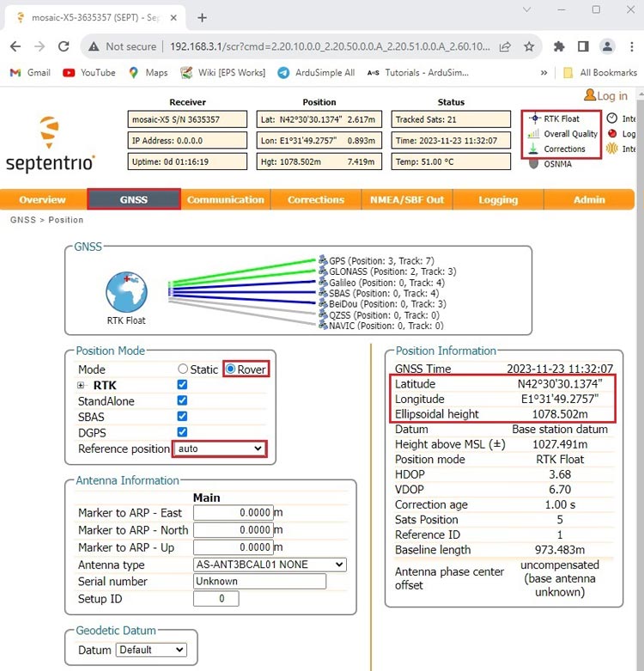Click the orange signal waves icon
Viewport: 644px width, 671px height.
coord(612,149)
